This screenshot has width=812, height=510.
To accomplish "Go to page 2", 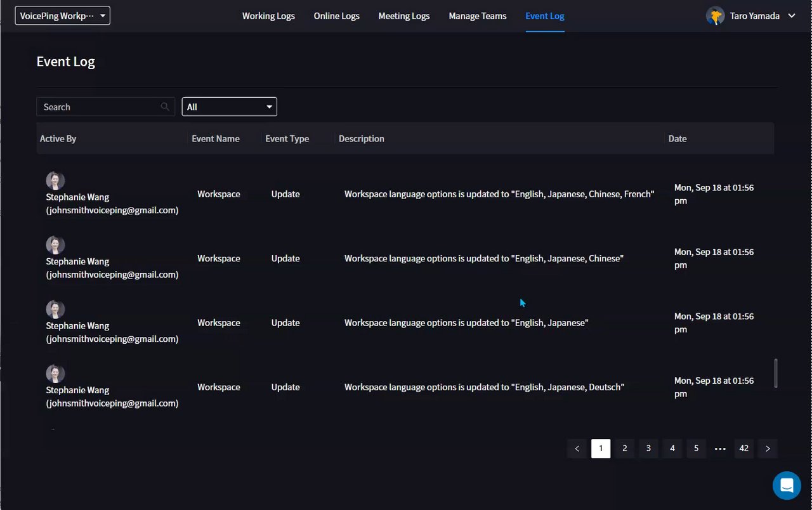I will pos(625,448).
